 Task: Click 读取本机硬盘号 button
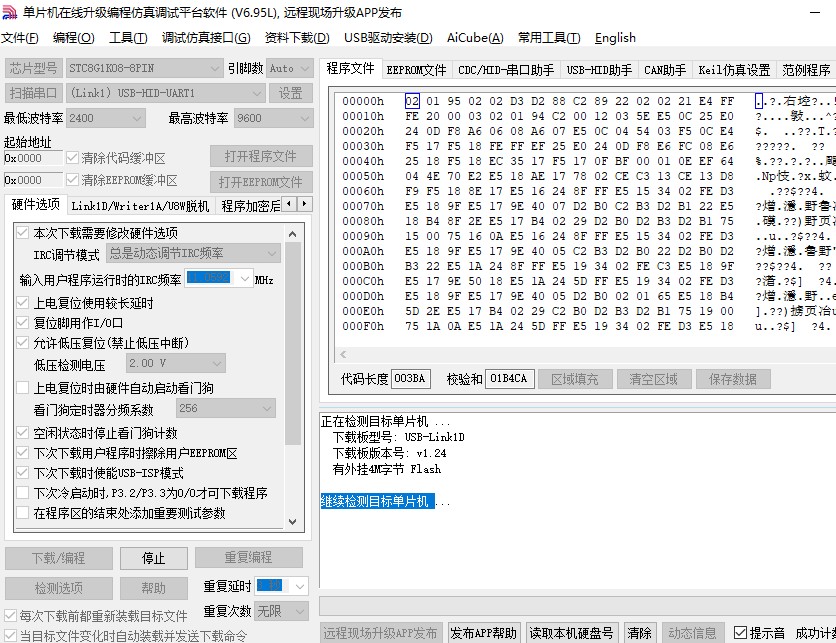pos(571,633)
